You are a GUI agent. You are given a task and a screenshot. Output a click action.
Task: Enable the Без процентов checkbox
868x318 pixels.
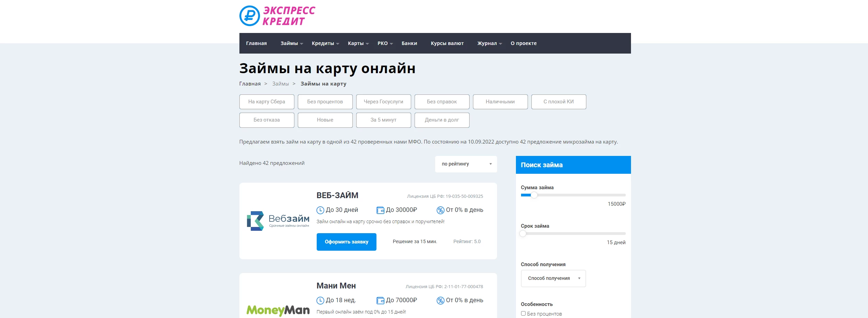[523, 314]
